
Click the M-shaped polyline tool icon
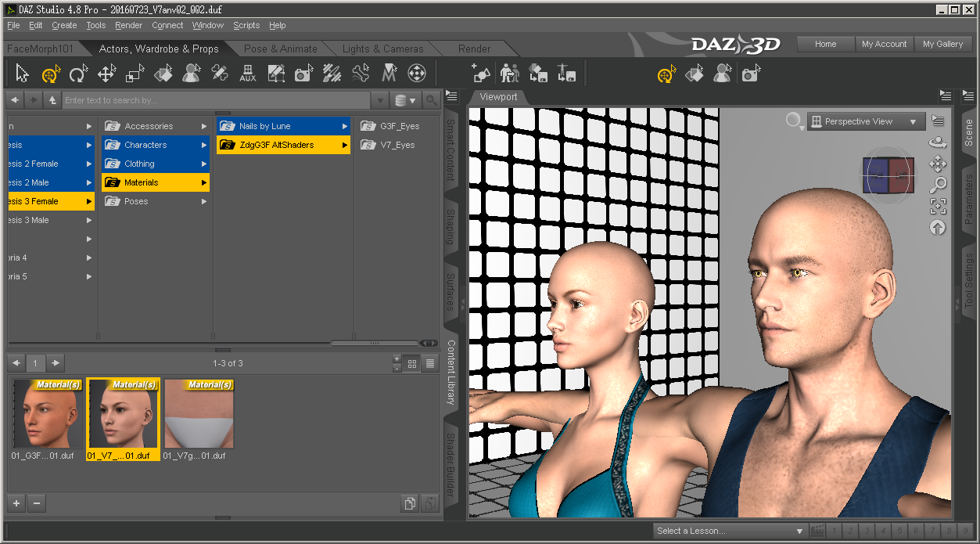point(389,74)
